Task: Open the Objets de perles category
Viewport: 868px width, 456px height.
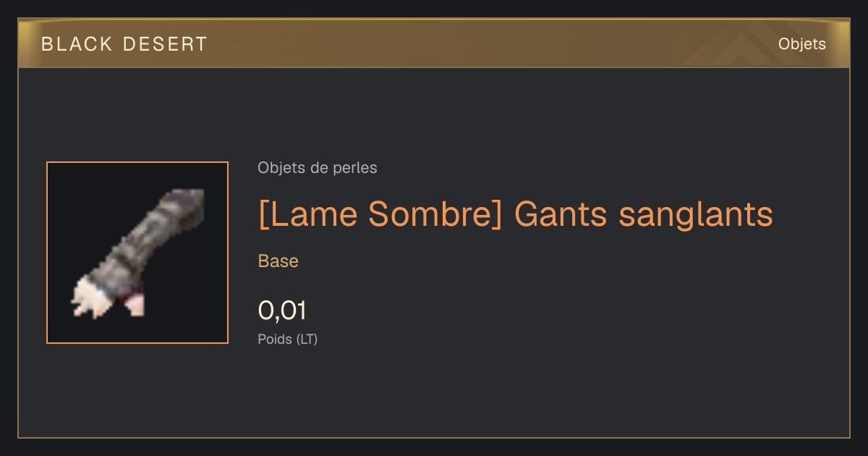Action: [317, 168]
